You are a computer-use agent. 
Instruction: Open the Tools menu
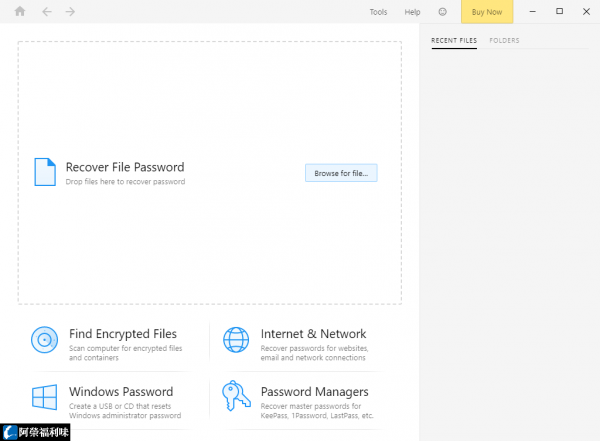tap(378, 12)
